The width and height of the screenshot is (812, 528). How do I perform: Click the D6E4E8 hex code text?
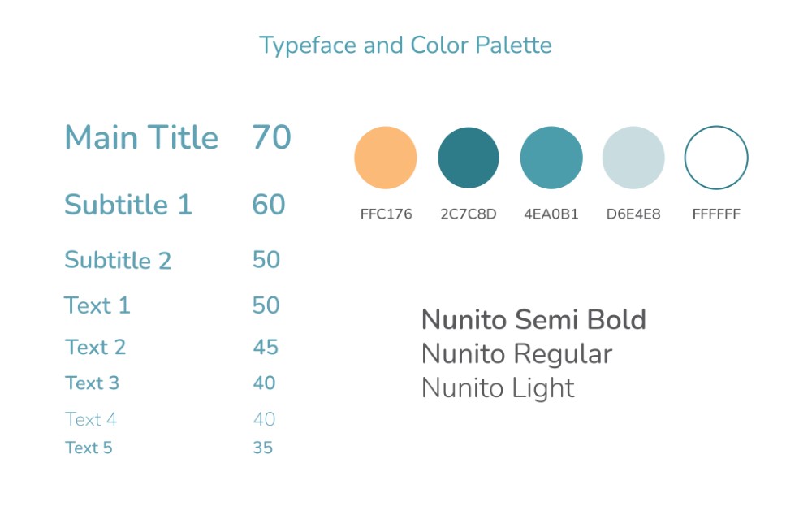coord(633,214)
